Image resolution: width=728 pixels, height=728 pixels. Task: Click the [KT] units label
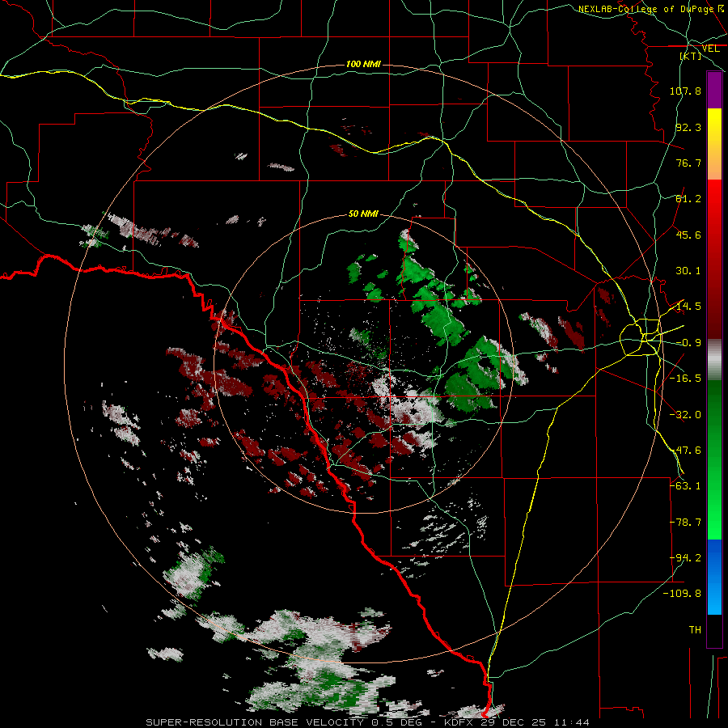click(691, 56)
